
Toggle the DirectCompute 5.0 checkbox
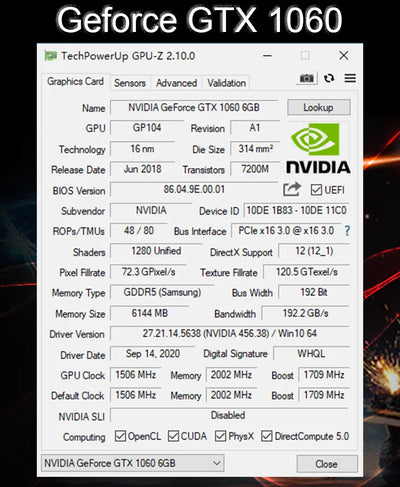tap(267, 436)
